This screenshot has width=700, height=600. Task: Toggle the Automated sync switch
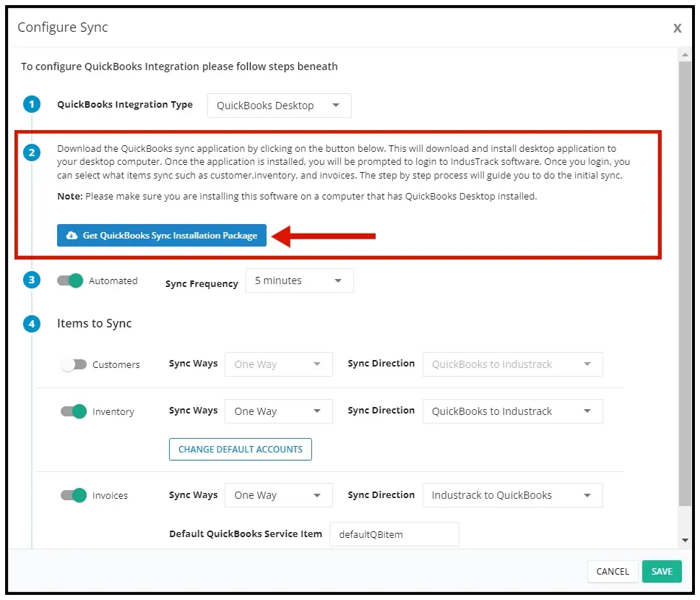tap(70, 280)
